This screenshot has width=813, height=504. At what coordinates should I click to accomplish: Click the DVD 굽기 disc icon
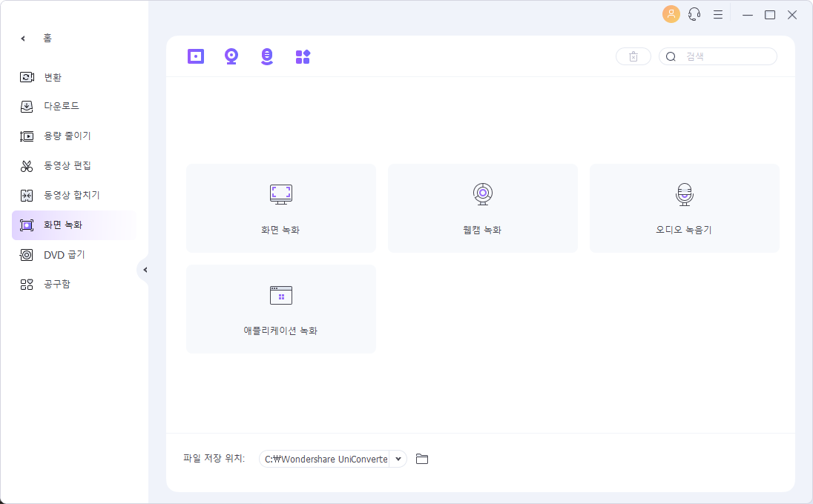pyautogui.click(x=27, y=255)
